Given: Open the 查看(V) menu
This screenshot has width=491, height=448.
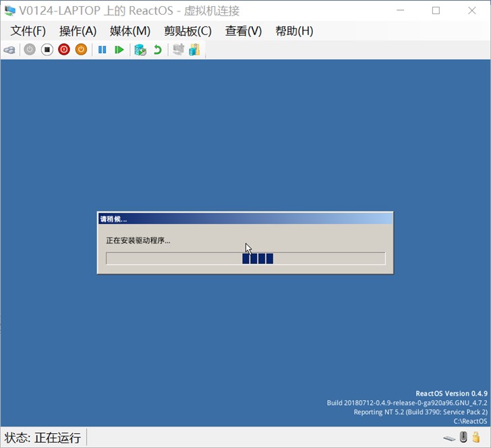Looking at the screenshot, I should coord(243,31).
